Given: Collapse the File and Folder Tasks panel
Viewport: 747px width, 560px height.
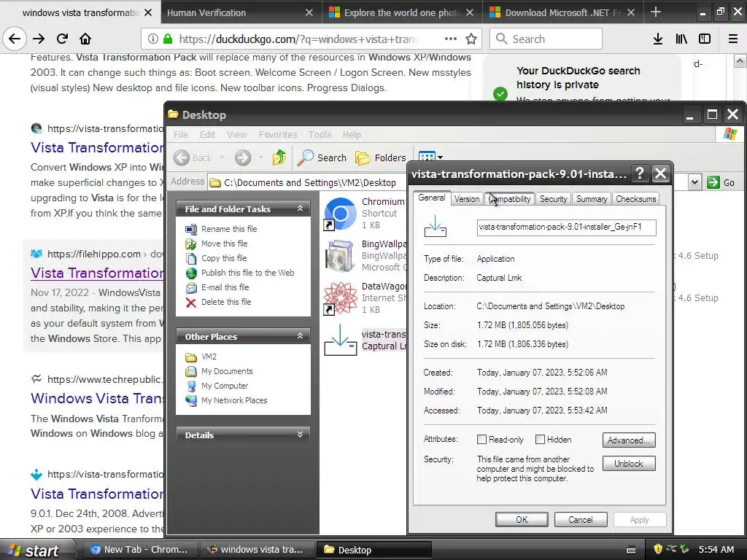Looking at the screenshot, I should coord(300,209).
